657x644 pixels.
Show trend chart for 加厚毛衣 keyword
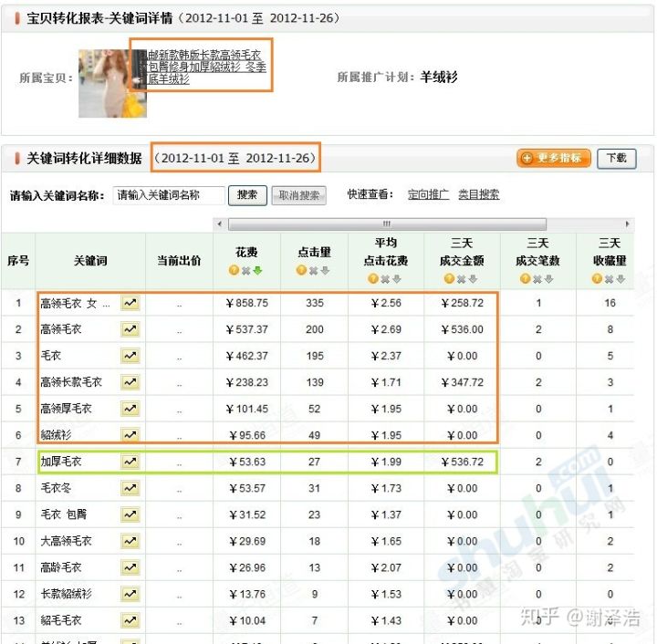(x=130, y=462)
